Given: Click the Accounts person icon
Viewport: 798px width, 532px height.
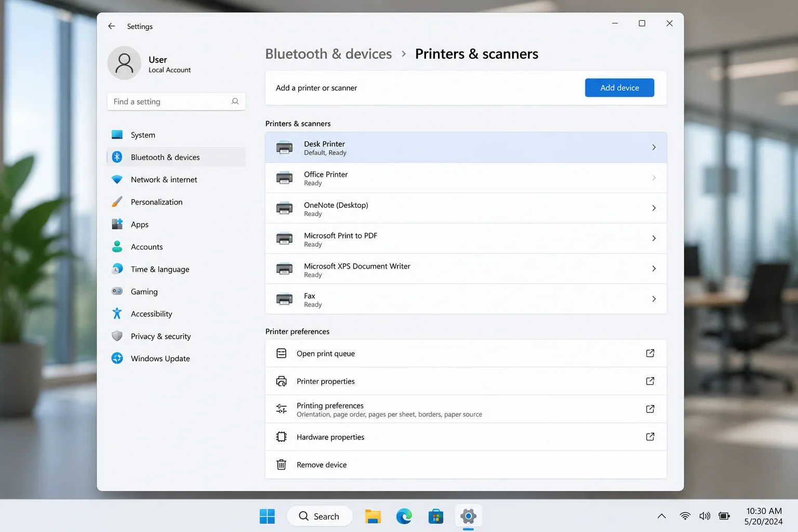Looking at the screenshot, I should click(x=117, y=246).
